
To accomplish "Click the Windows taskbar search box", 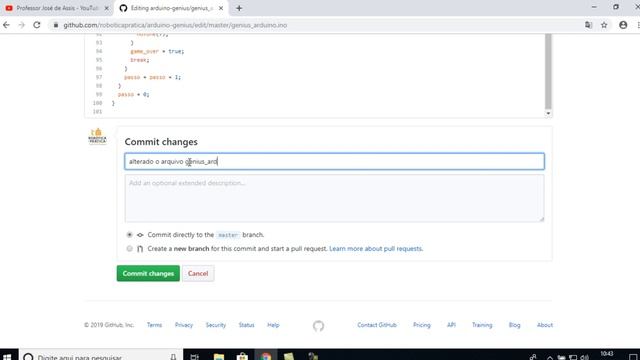I will click(100, 355).
